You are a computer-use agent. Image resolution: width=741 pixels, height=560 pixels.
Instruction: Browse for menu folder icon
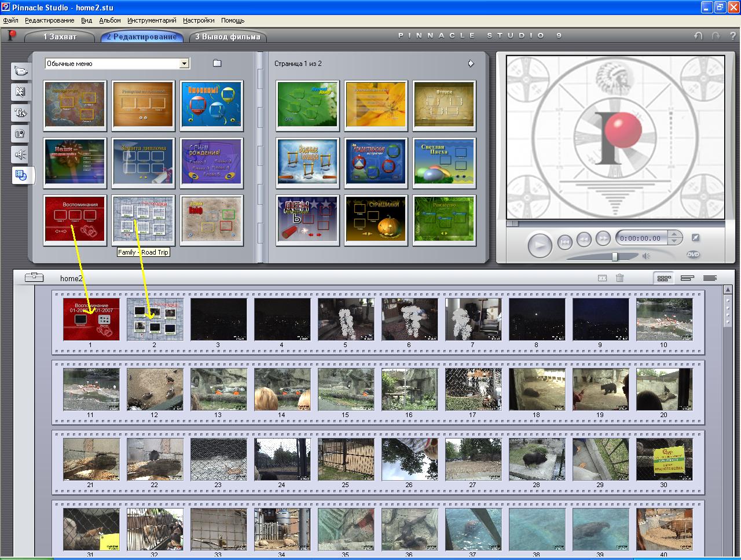coord(217,63)
